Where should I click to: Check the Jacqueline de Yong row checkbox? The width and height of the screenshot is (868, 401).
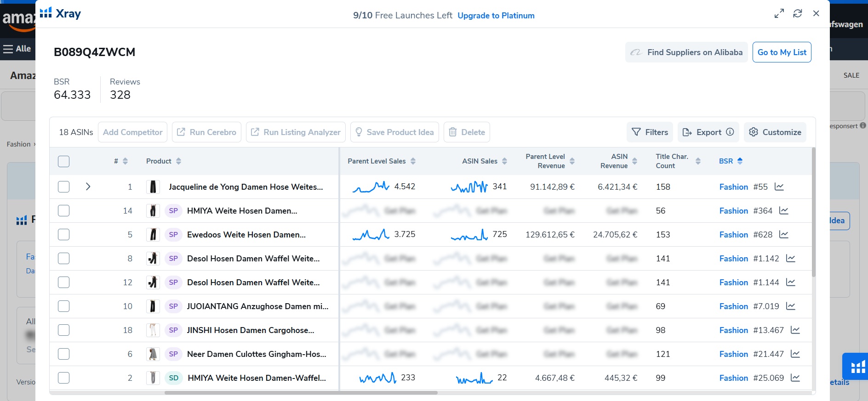(x=64, y=187)
